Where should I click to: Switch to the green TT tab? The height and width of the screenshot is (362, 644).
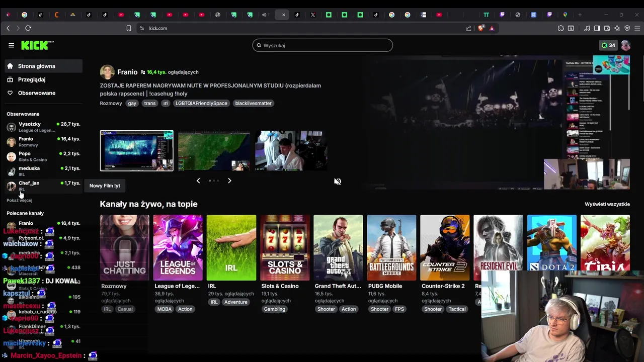486,15
